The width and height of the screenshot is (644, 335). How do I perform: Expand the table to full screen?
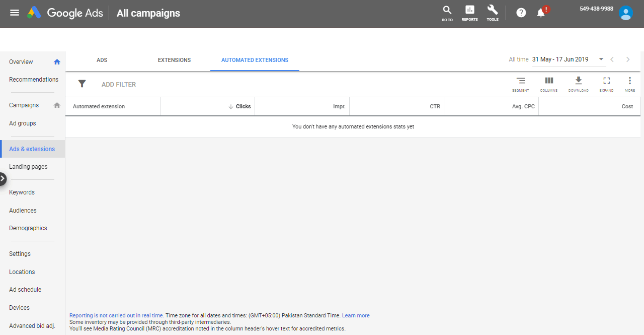tap(606, 84)
